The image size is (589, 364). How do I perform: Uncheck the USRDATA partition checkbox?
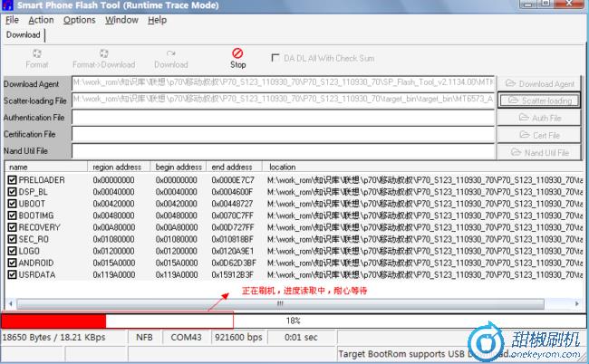(x=12, y=274)
